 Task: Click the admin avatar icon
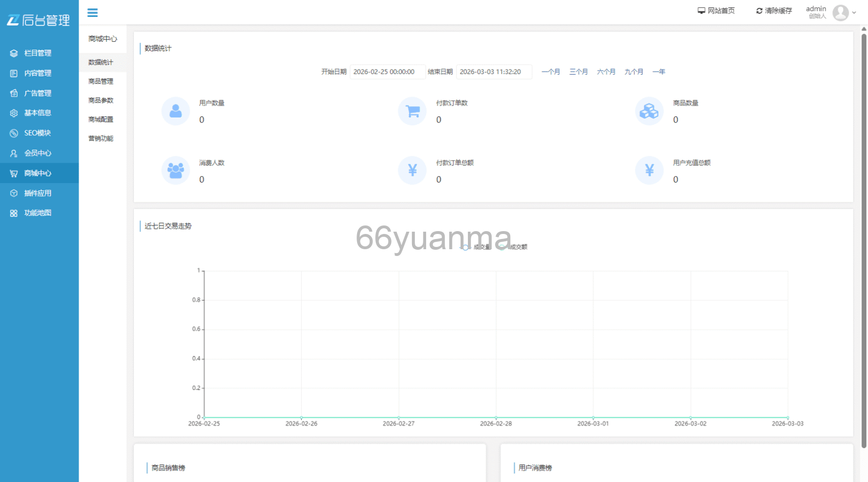[841, 12]
